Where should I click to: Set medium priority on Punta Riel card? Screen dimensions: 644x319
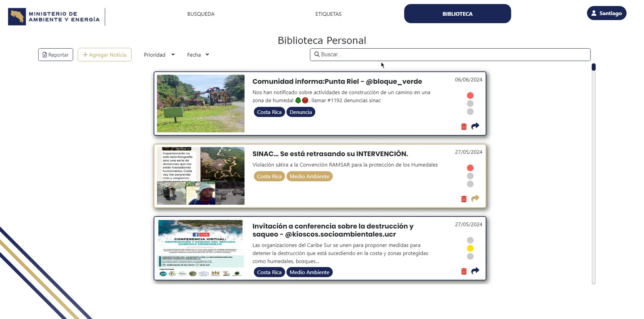pos(470,104)
